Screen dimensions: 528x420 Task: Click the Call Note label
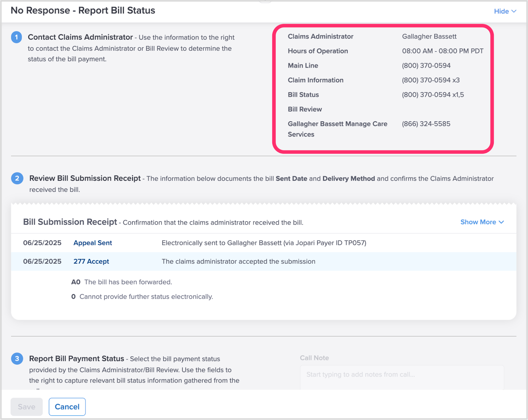click(x=314, y=358)
